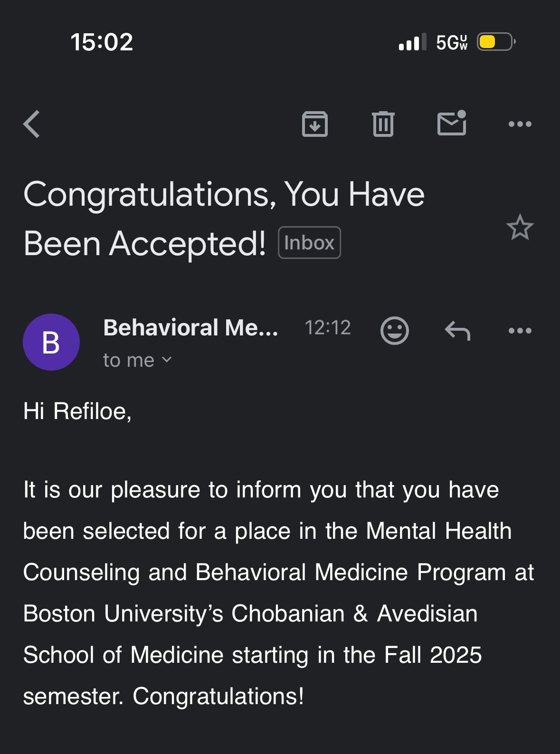This screenshot has height=754, width=560.
Task: Go back to the inbox list
Action: coord(32,124)
